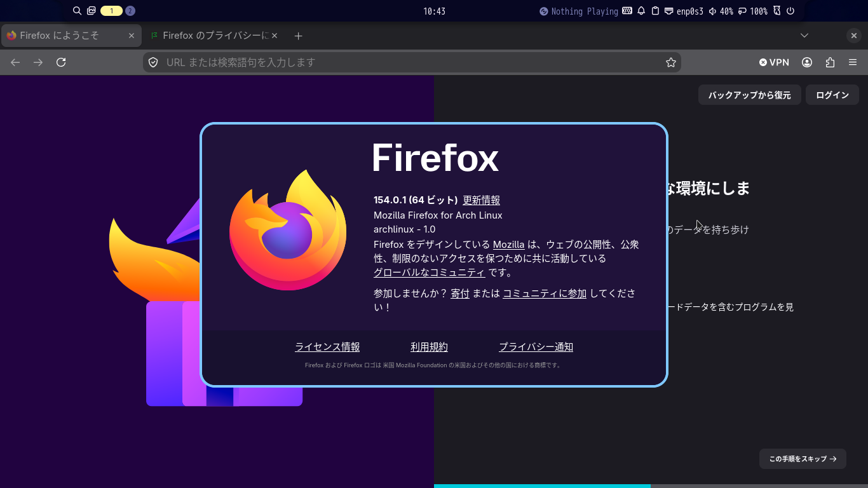Open the extensions puzzle icon
Viewport: 868px width, 488px height.
tap(830, 62)
